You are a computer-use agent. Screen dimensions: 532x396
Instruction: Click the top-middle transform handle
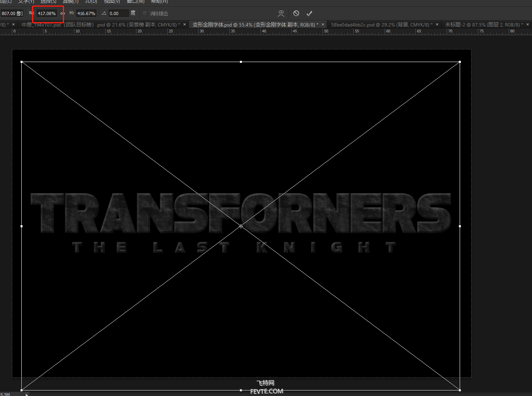(241, 62)
